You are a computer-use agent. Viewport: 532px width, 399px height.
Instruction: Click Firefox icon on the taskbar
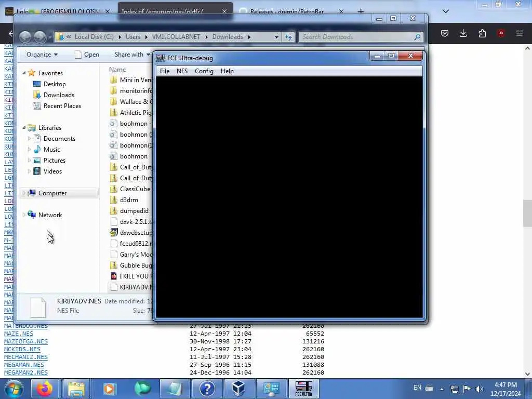[x=45, y=389]
